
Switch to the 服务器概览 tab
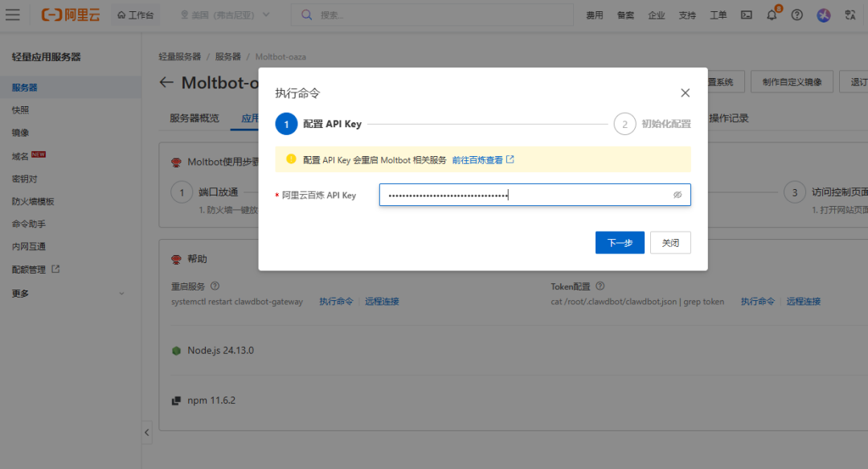[x=194, y=118]
